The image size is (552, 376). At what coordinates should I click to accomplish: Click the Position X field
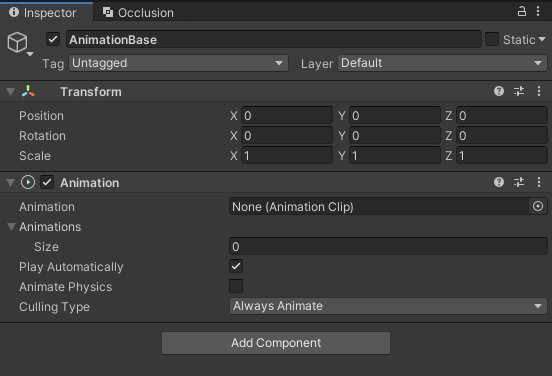pyautogui.click(x=287, y=115)
